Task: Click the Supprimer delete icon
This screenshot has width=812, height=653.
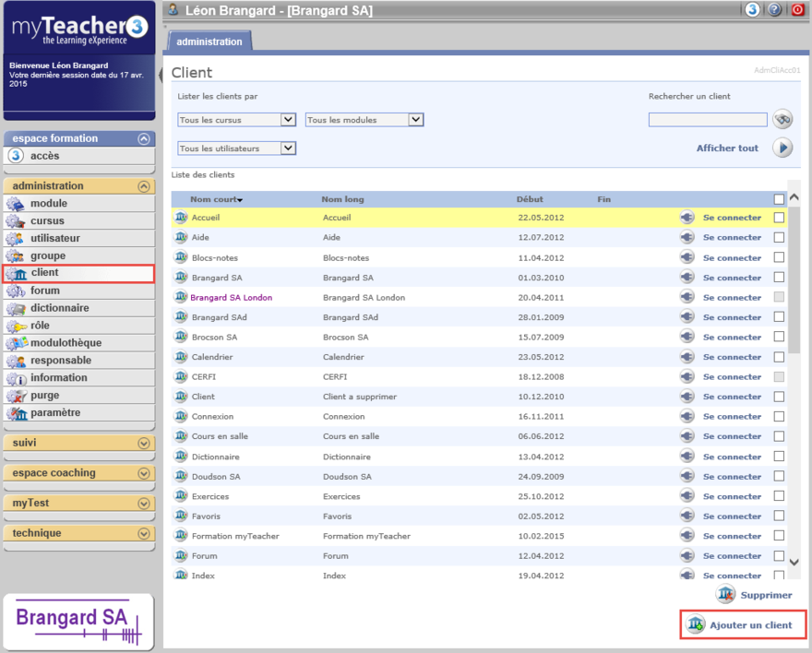Action: pyautogui.click(x=726, y=595)
